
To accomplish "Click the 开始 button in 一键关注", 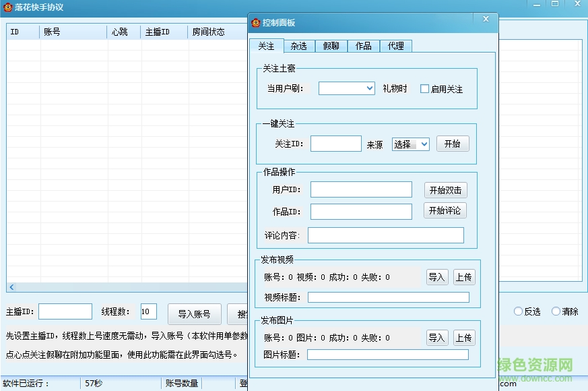I will [x=453, y=144].
